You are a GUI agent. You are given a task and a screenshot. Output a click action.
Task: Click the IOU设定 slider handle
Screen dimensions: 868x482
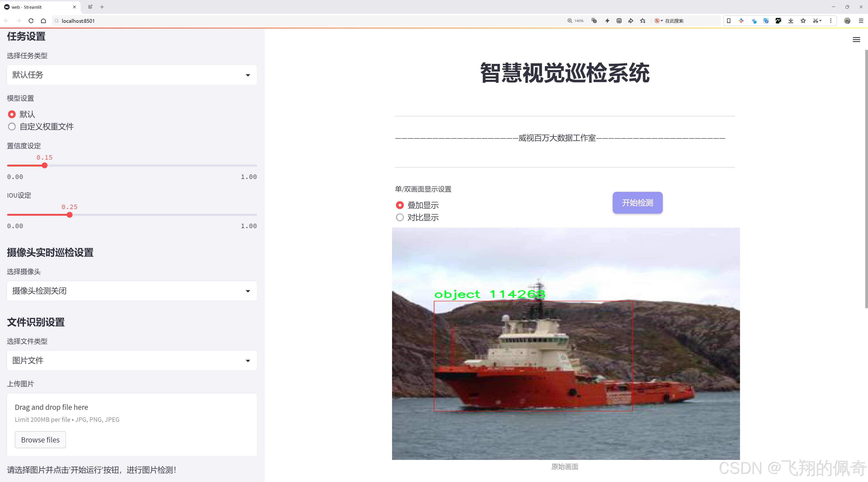[x=69, y=215]
